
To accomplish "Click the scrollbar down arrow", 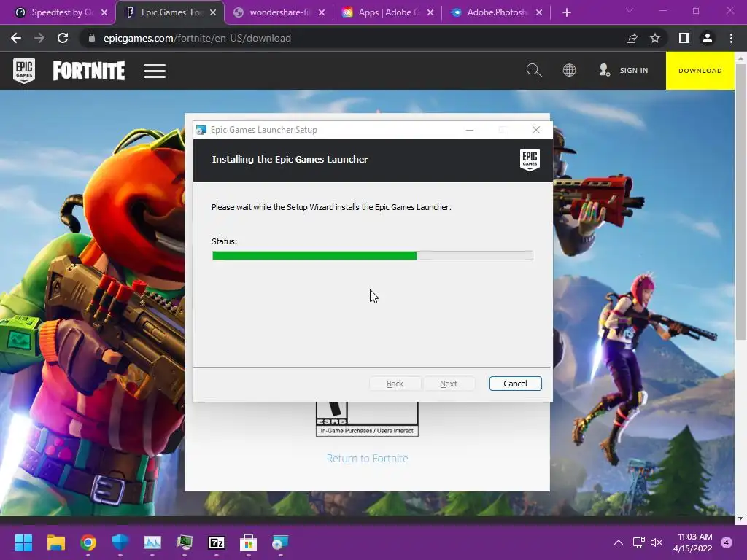I will coord(740,518).
